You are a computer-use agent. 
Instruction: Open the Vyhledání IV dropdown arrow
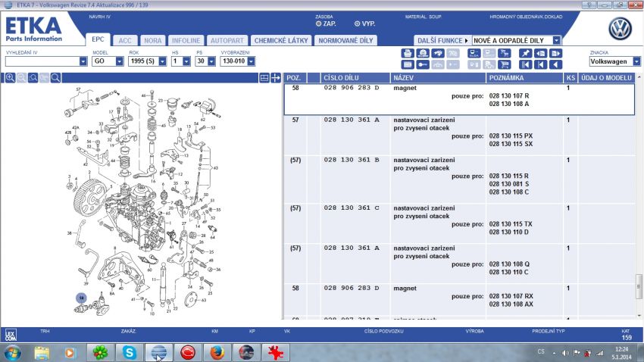[83, 61]
